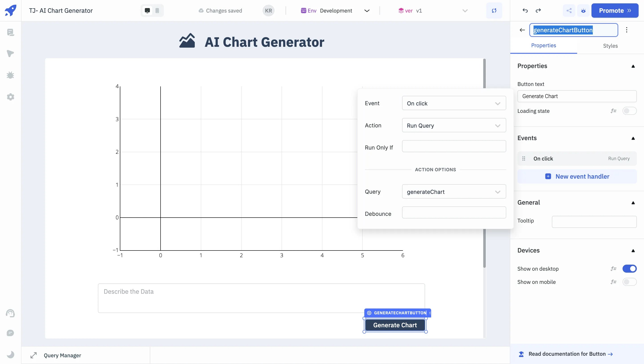The width and height of the screenshot is (644, 364).
Task: Open the debugger panel in left sidebar
Action: click(x=10, y=75)
